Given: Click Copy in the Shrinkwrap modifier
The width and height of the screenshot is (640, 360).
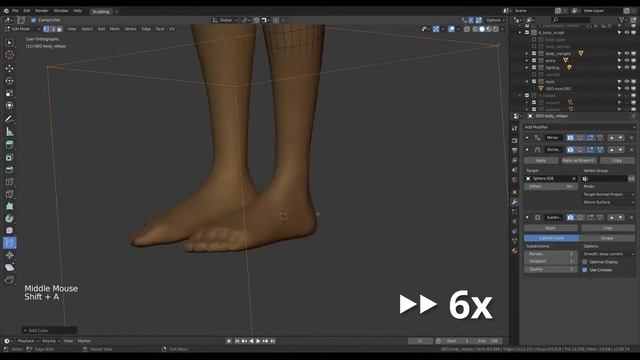Looking at the screenshot, I should click(617, 160).
